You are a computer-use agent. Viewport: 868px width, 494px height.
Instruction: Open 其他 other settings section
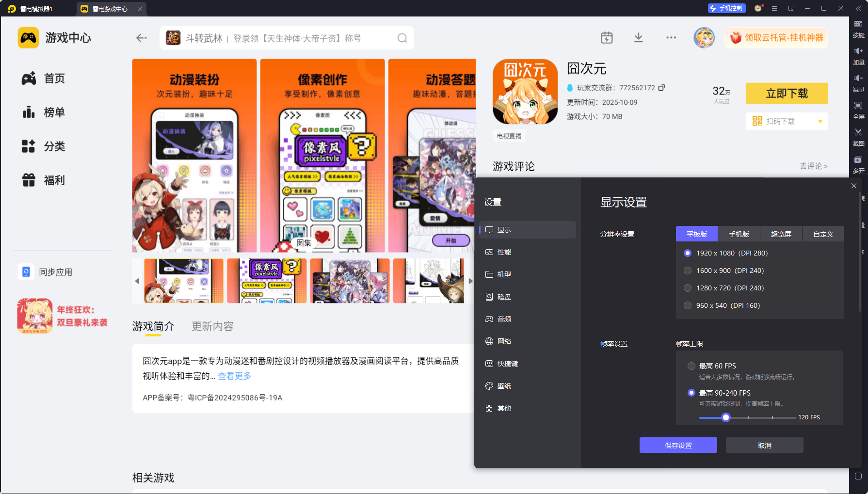click(x=528, y=408)
